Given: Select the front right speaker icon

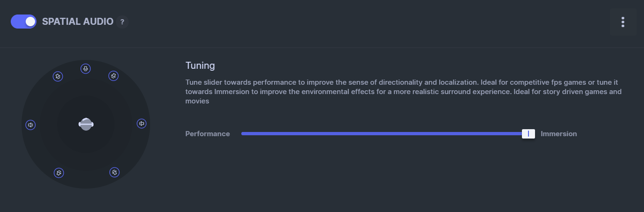Looking at the screenshot, I should (x=113, y=76).
